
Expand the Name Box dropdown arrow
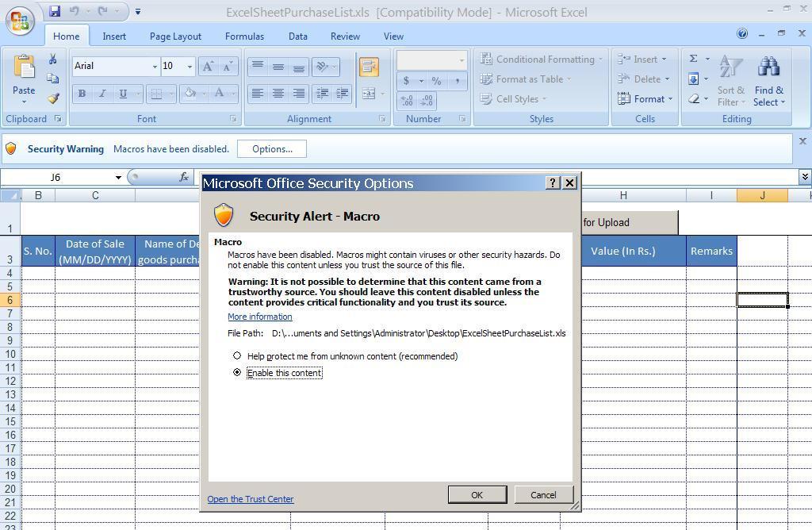118,178
